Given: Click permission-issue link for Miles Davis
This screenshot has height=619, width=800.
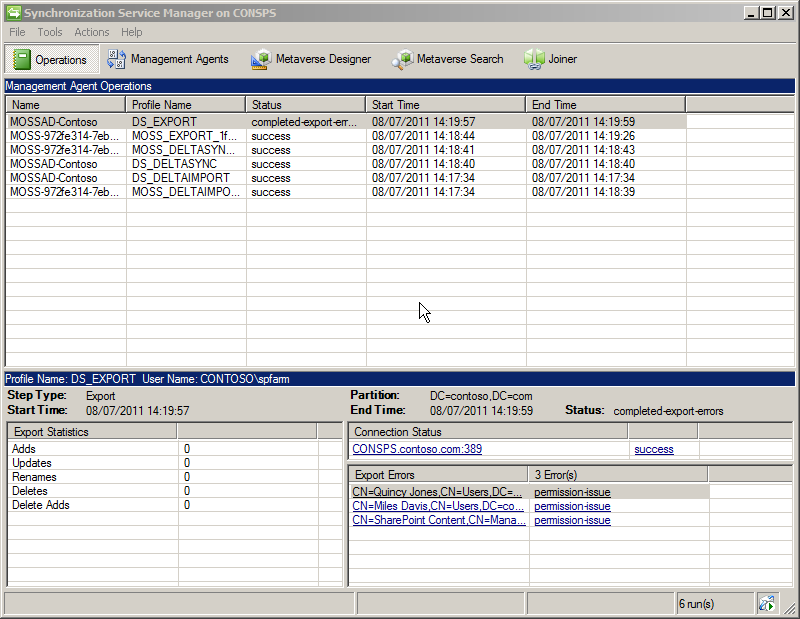Looking at the screenshot, I should coord(572,506).
